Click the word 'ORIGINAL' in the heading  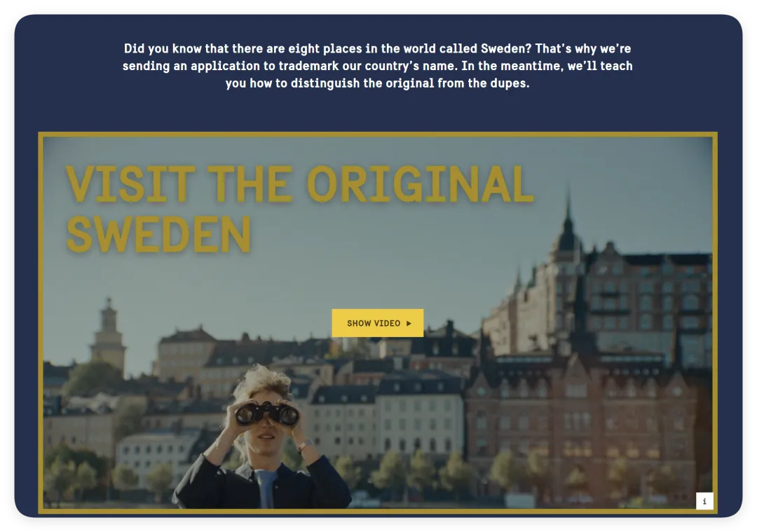point(421,184)
